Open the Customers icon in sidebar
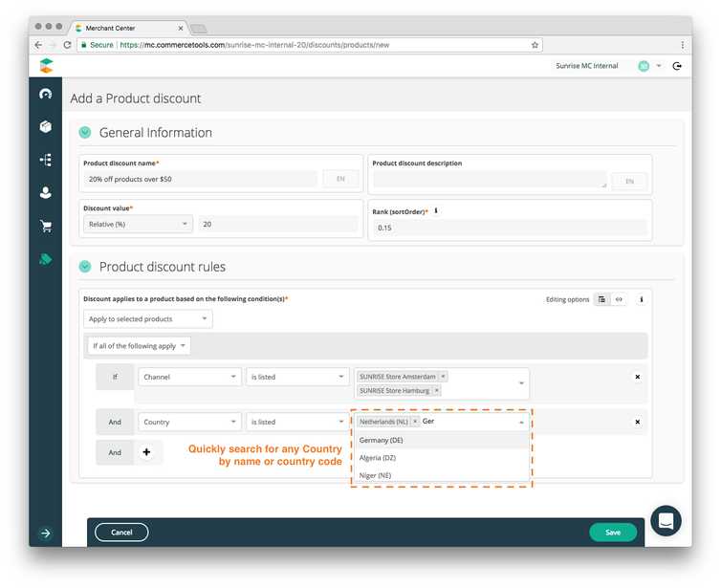Viewport: 721px width, 588px height. pos(45,192)
